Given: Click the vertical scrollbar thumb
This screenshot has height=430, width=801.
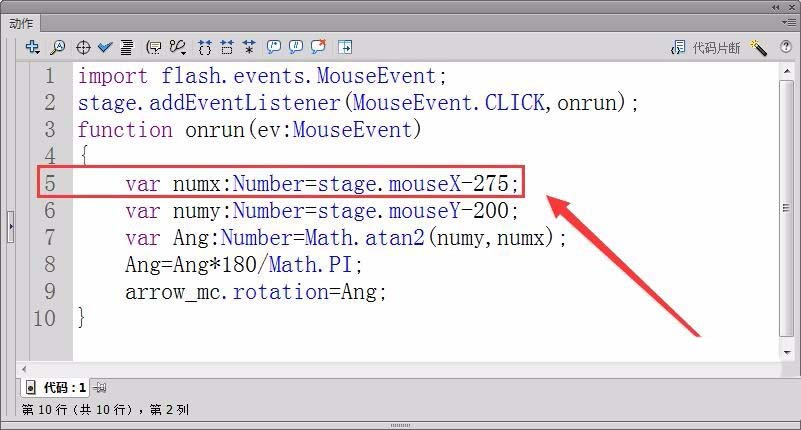Looking at the screenshot, I should 787,208.
